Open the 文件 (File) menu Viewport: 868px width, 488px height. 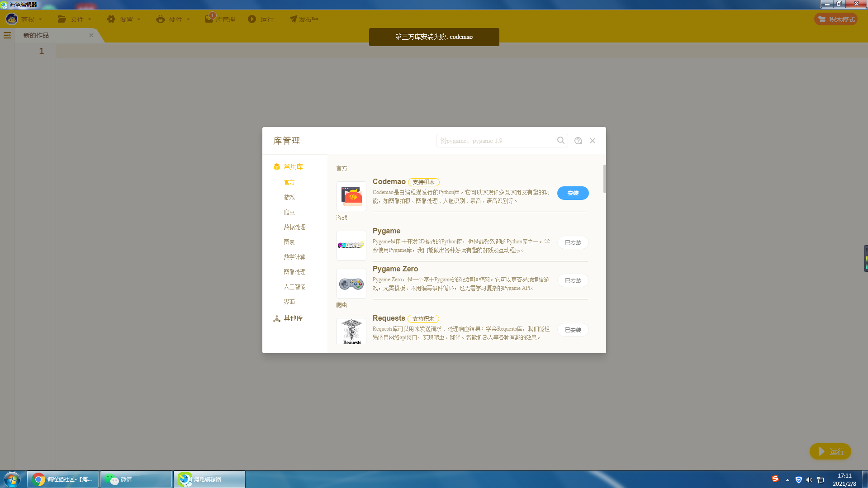tap(74, 19)
